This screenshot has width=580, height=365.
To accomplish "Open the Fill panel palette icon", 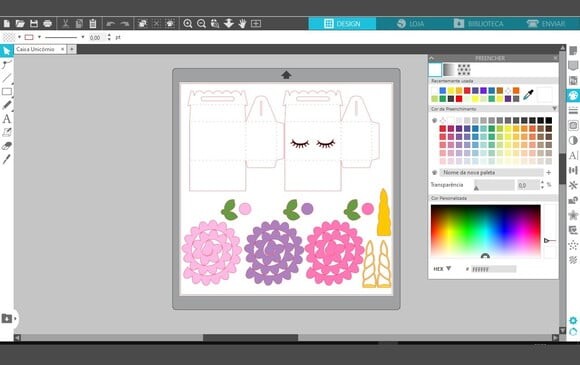I will point(573,95).
